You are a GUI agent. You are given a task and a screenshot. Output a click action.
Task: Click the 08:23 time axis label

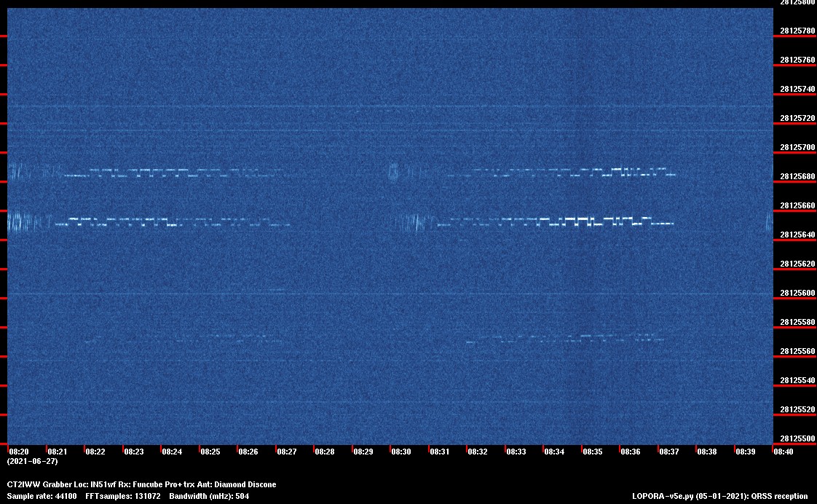134,452
